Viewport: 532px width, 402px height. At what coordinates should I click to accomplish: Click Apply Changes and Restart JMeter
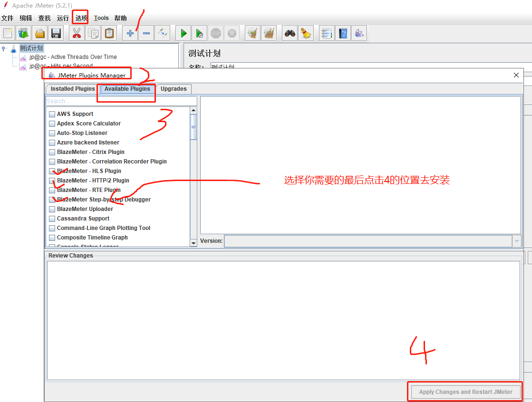(x=466, y=392)
